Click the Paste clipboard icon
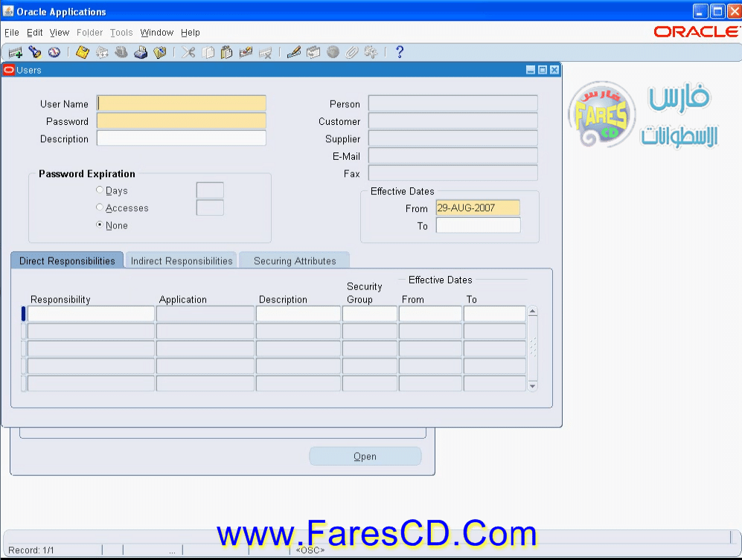This screenshot has height=560, width=742. click(227, 52)
